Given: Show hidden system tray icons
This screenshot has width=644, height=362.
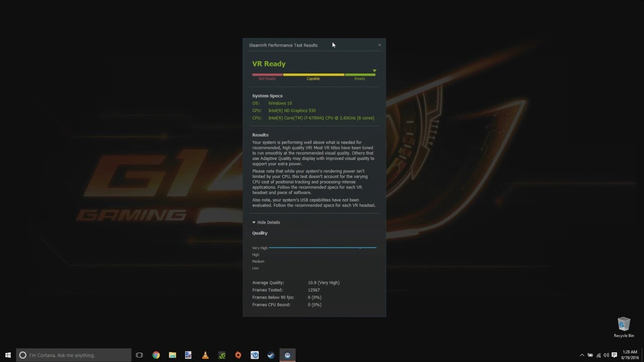Looking at the screenshot, I should (x=582, y=355).
